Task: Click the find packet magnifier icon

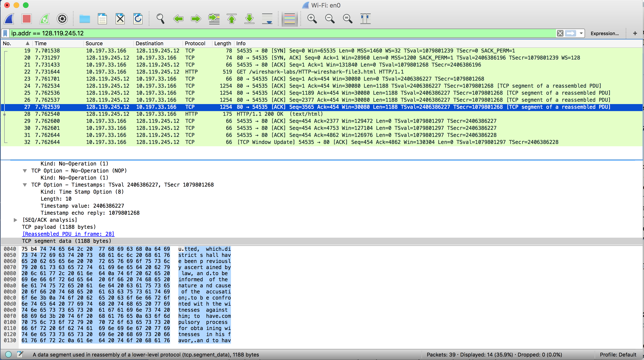Action: 160,19
